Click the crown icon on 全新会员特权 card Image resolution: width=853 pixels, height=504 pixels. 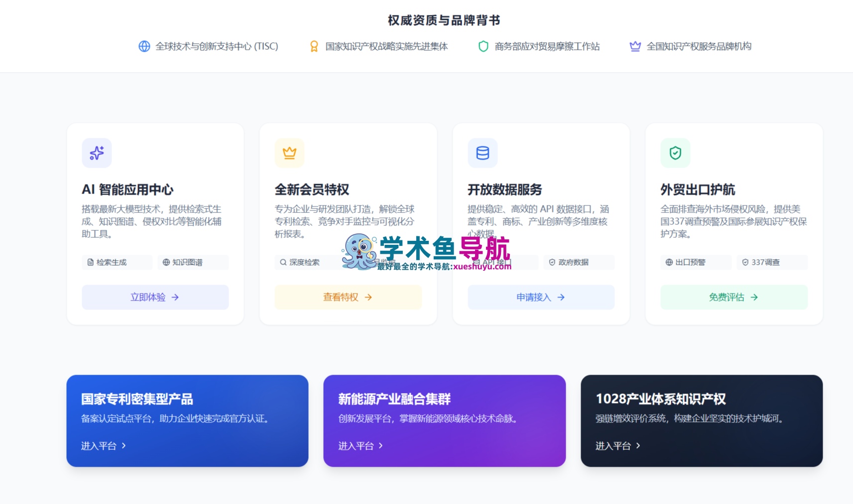(289, 153)
